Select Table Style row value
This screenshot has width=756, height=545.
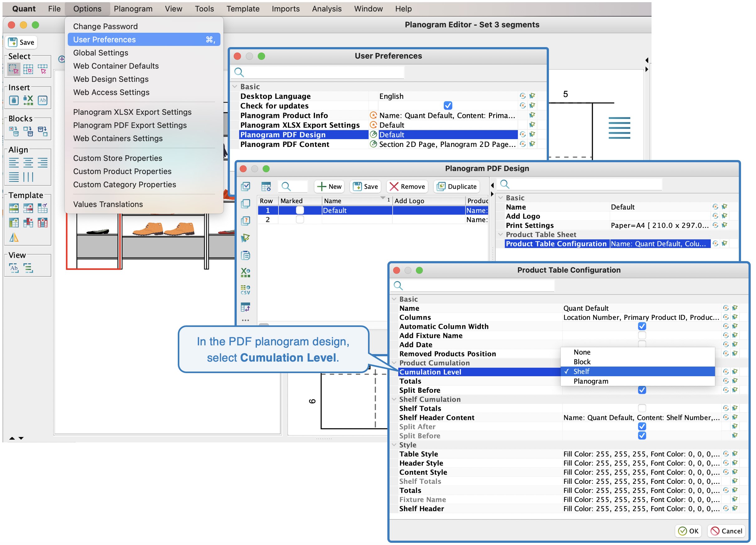[x=641, y=454]
